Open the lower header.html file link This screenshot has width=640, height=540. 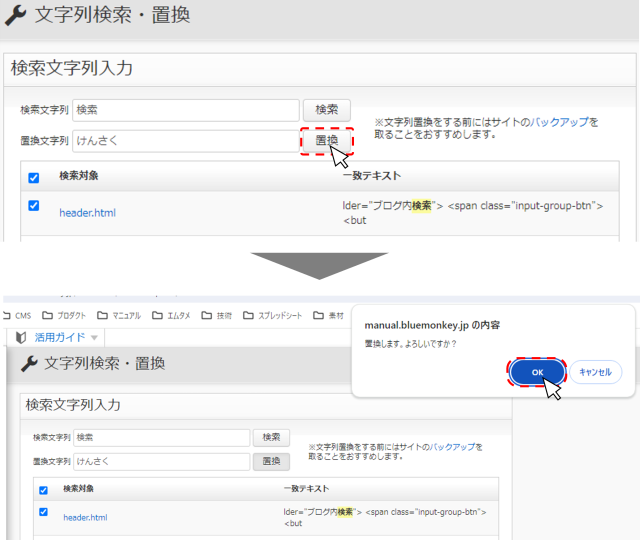pyautogui.click(x=85, y=518)
